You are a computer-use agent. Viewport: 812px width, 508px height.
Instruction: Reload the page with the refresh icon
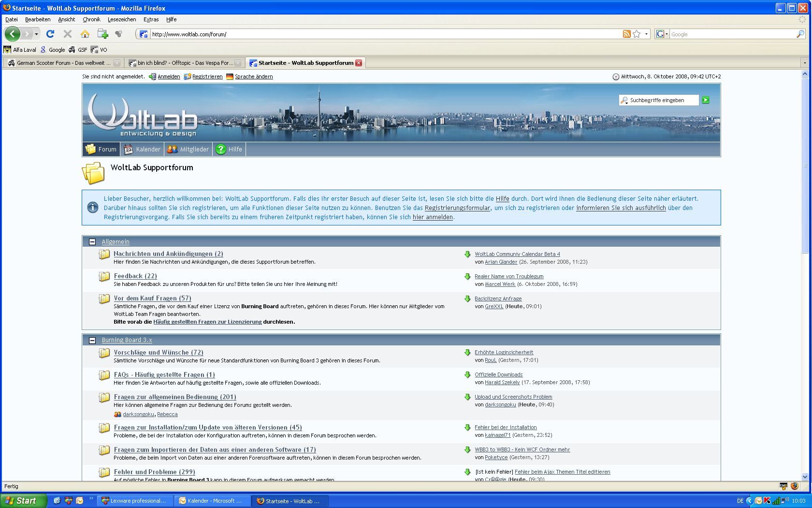click(50, 34)
